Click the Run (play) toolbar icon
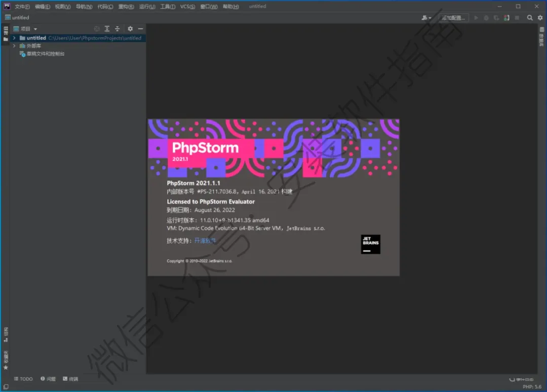Viewport: 547px width, 392px height. (476, 18)
